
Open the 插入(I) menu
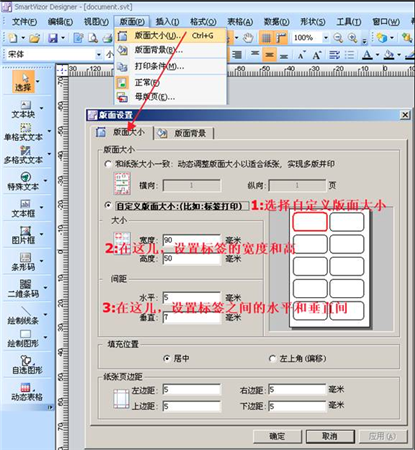(x=167, y=22)
